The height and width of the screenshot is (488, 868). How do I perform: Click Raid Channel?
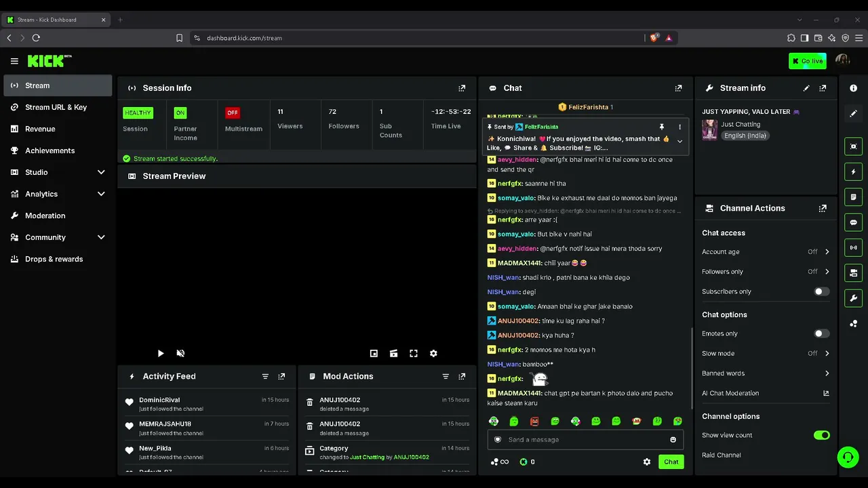click(x=722, y=455)
